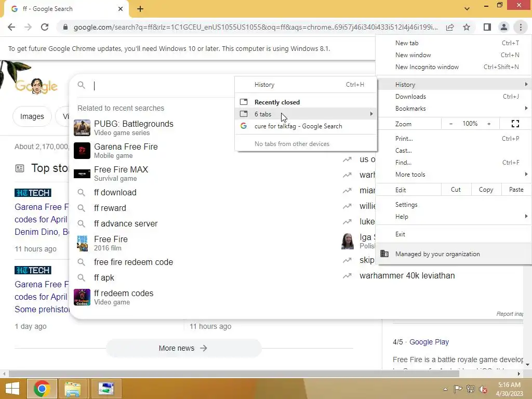Click the More news button
Viewport: 532px width, 399px height.
(183, 348)
